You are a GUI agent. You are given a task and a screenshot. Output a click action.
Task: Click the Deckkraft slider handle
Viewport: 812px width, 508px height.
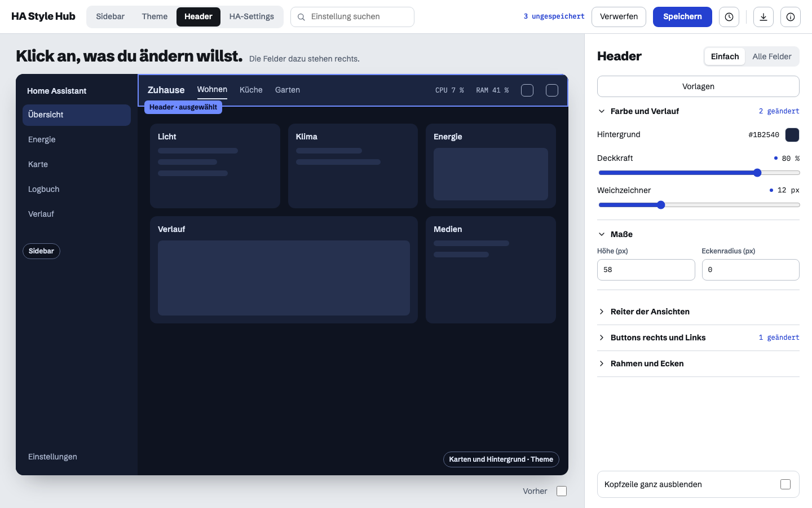coord(757,173)
